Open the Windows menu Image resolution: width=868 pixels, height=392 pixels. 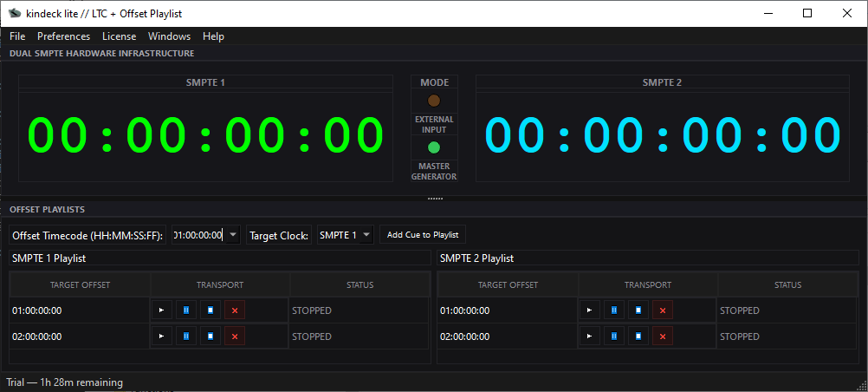(170, 36)
